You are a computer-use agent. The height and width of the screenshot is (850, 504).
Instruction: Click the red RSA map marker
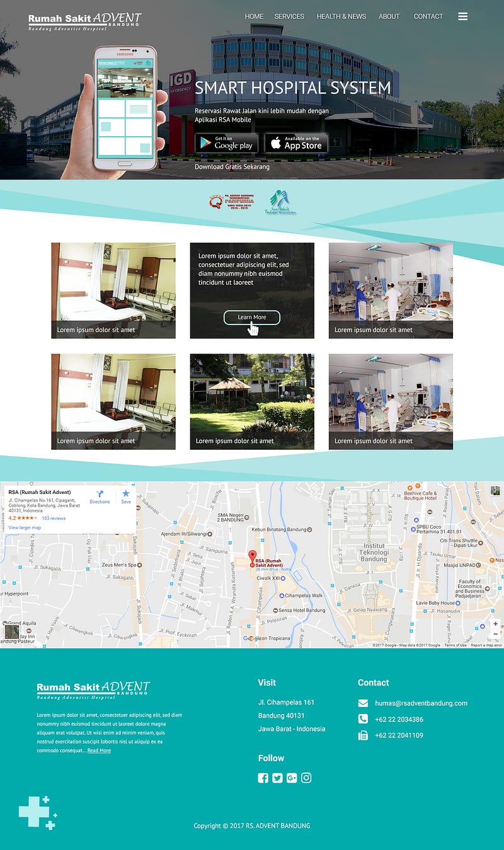point(253,559)
